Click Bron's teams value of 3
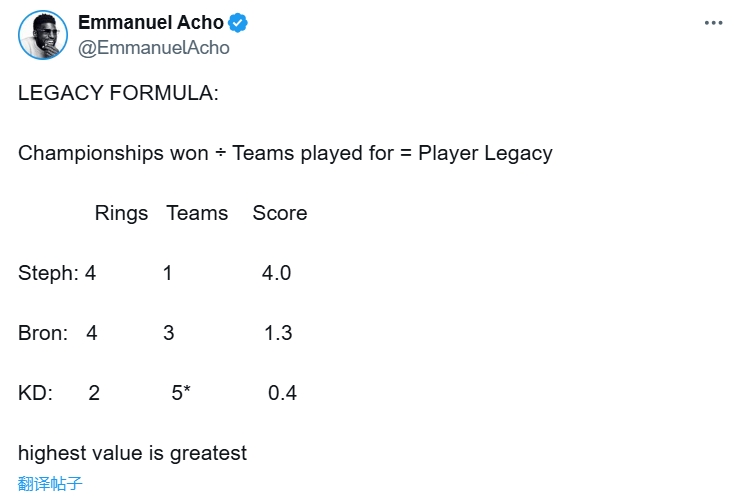Image resolution: width=738 pixels, height=501 pixels. [169, 333]
